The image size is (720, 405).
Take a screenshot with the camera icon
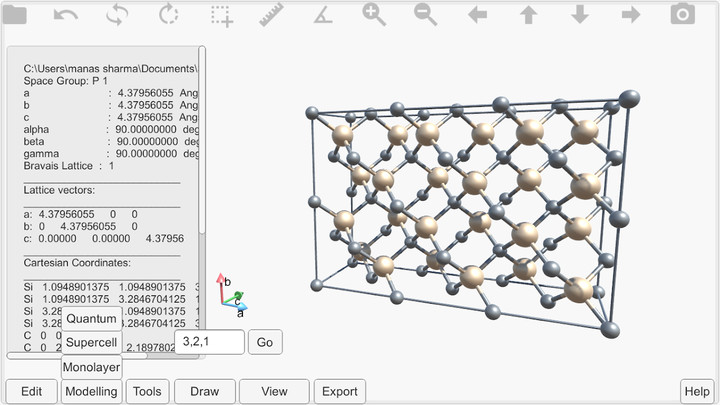tap(682, 15)
